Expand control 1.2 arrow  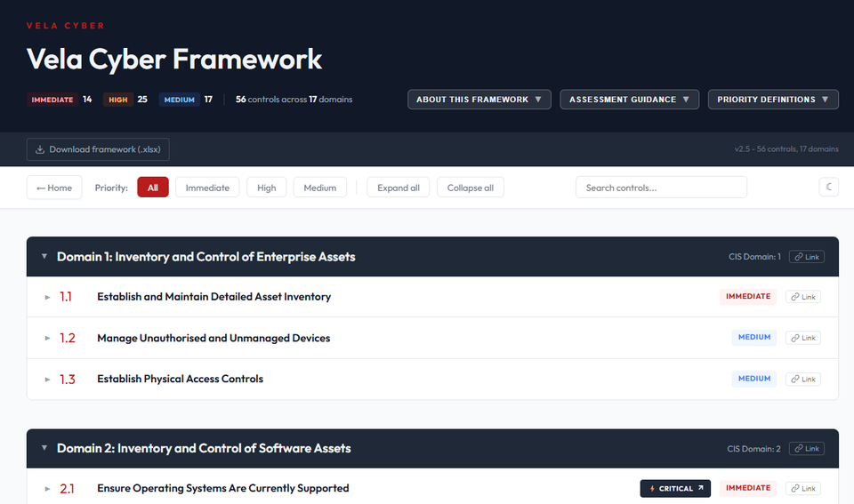click(47, 338)
